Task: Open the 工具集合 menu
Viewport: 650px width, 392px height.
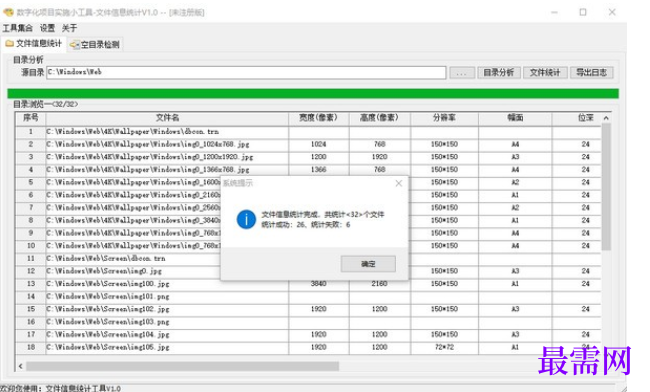Action: coord(17,28)
